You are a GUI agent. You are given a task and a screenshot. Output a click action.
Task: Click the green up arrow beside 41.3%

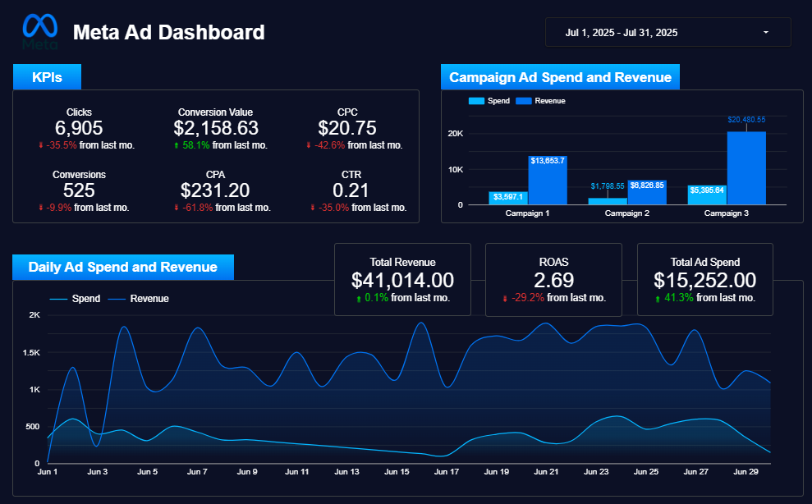click(658, 298)
